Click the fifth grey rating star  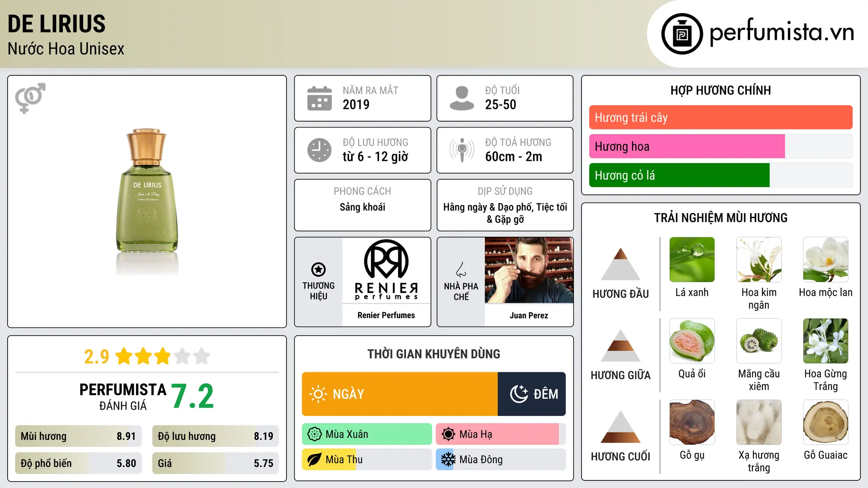pos(202,356)
